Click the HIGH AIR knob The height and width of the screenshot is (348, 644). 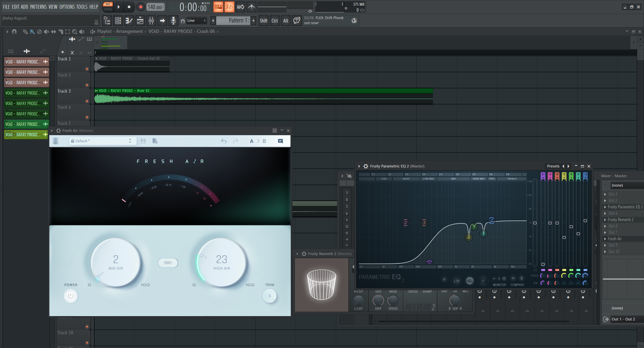pos(222,262)
